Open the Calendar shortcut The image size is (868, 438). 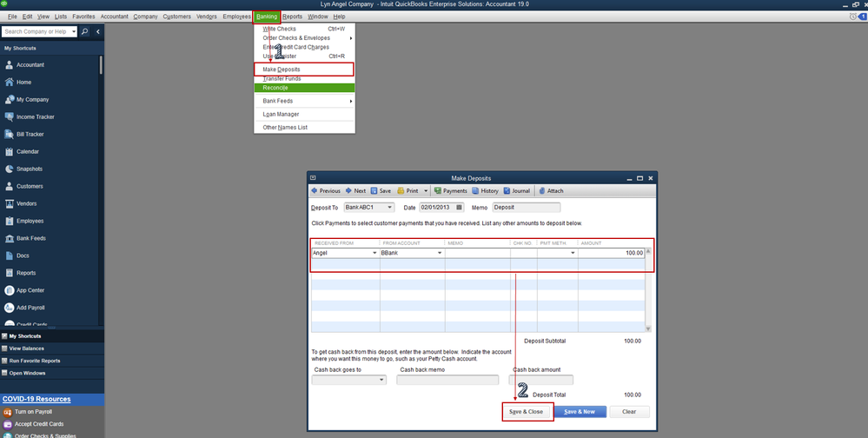pyautogui.click(x=28, y=151)
